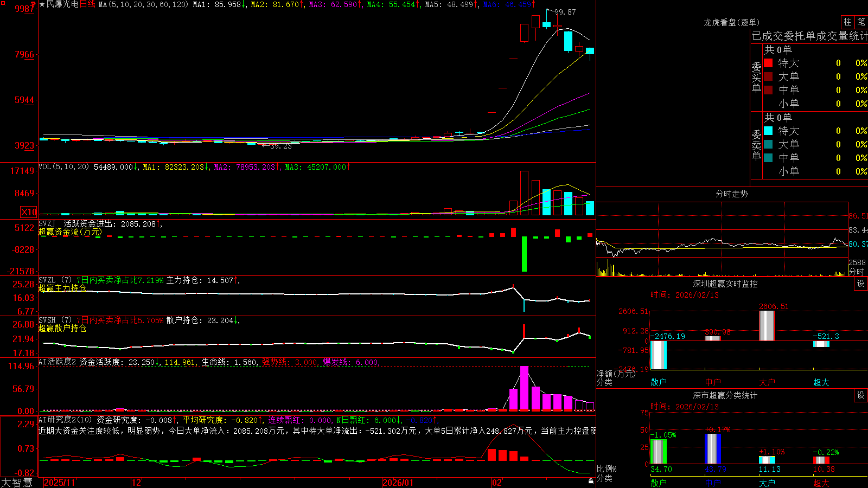Click the stock name 民爆光电
868x488 pixels.
click(62, 4)
